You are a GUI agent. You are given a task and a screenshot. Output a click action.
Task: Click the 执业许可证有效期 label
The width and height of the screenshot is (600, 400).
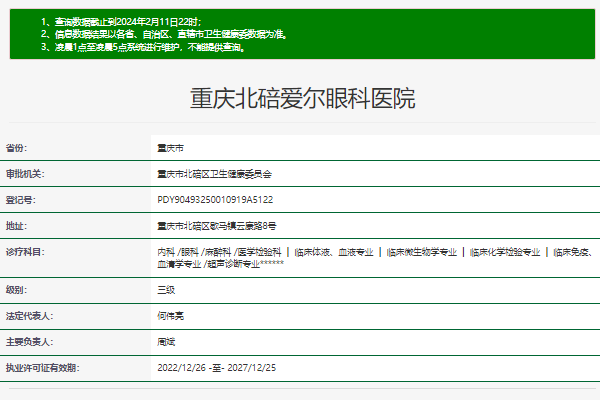tap(42, 368)
